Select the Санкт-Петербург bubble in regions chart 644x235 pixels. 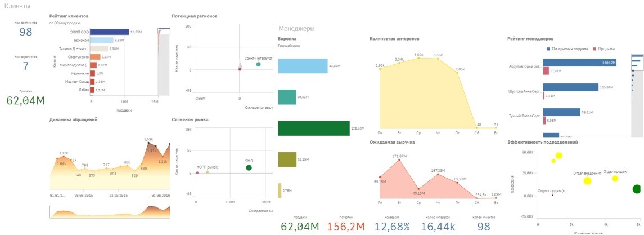(258, 64)
